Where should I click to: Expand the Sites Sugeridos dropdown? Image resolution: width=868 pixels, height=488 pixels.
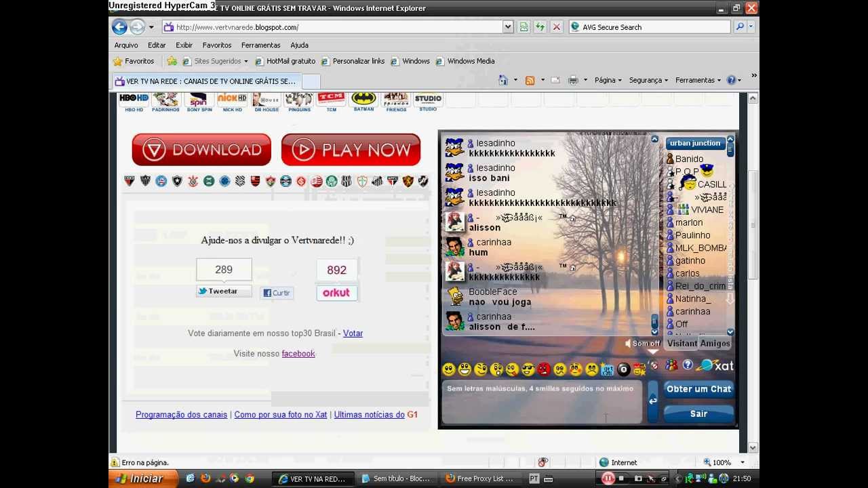[x=245, y=61]
